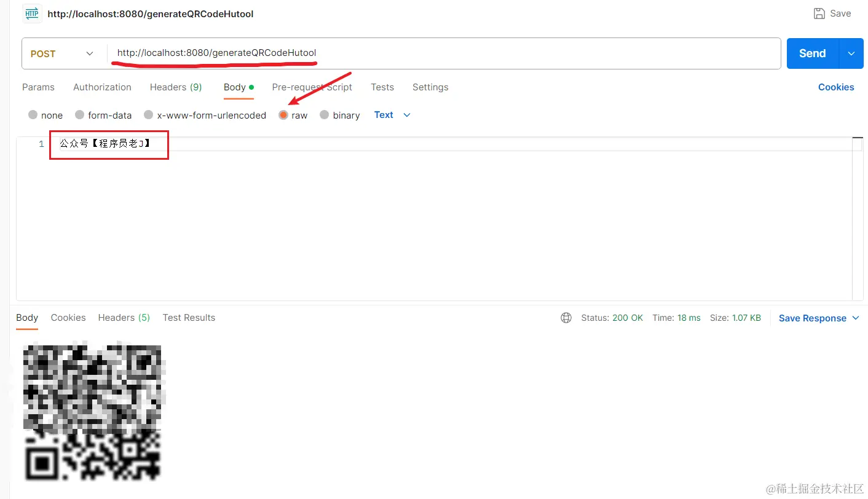Image resolution: width=868 pixels, height=499 pixels.
Task: Open the Text format dropdown
Action: (392, 115)
